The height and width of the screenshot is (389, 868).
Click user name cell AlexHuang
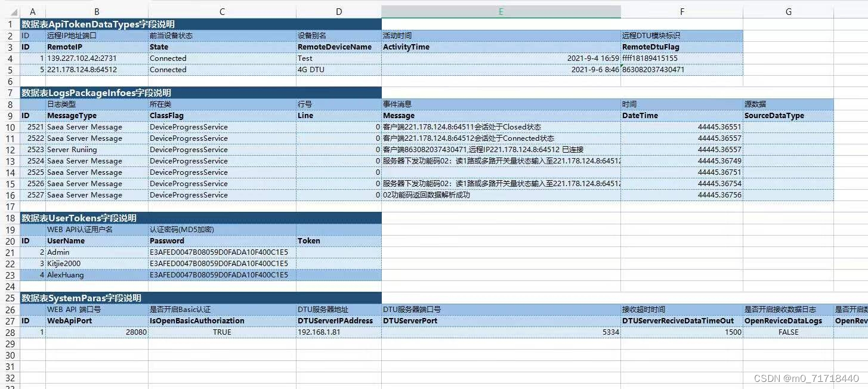click(x=97, y=275)
